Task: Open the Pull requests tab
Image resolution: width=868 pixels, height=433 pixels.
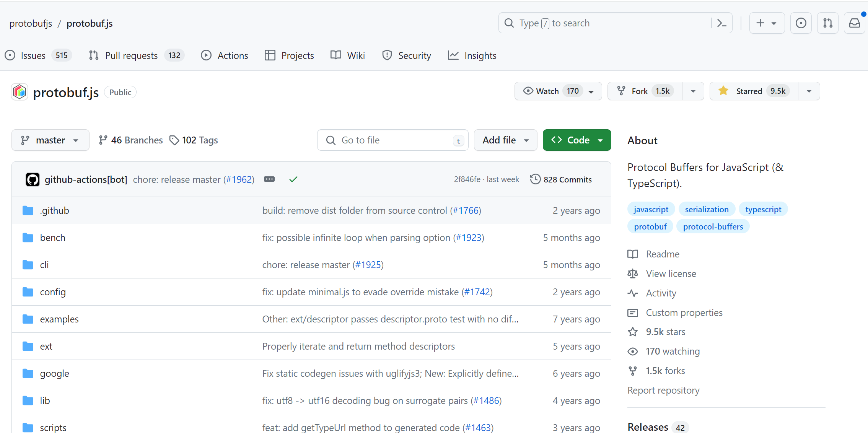Action: point(131,55)
